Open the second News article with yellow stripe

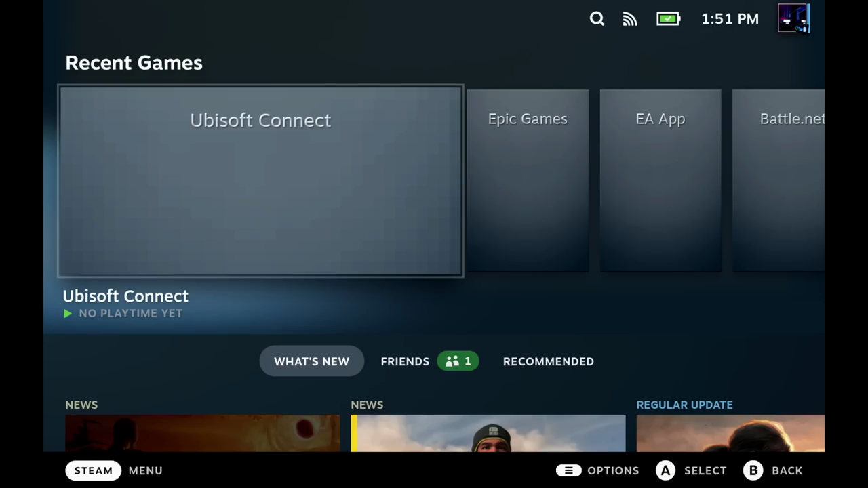pyautogui.click(x=488, y=433)
